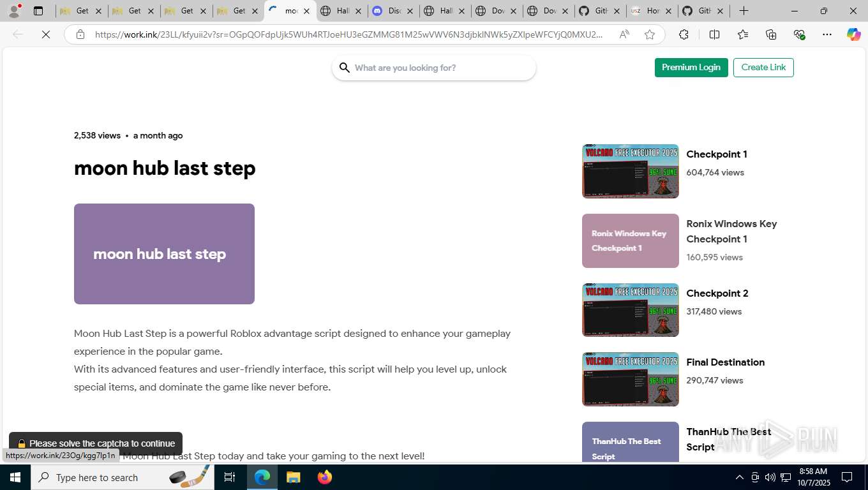Open the 'Final Destination' title link
868x490 pixels.
click(x=725, y=362)
